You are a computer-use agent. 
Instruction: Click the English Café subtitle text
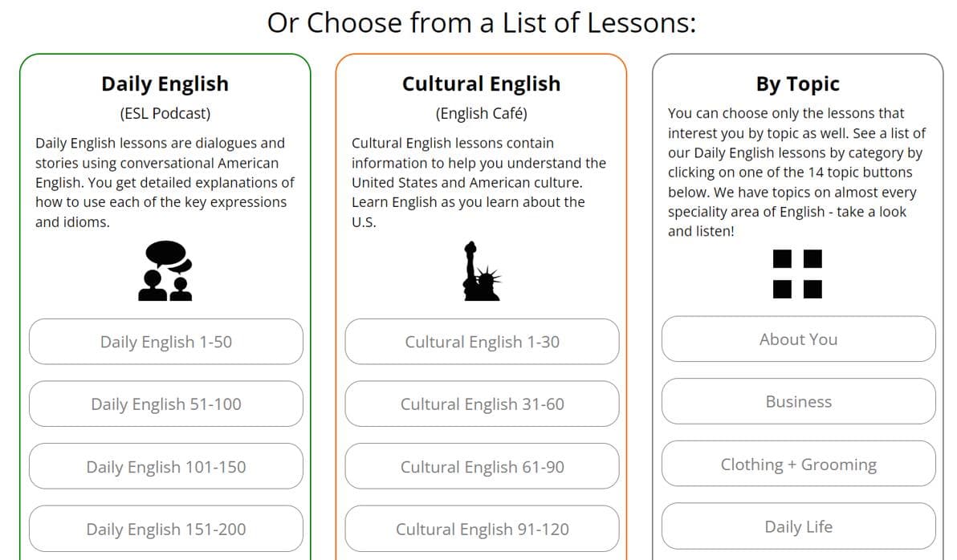[x=481, y=113]
